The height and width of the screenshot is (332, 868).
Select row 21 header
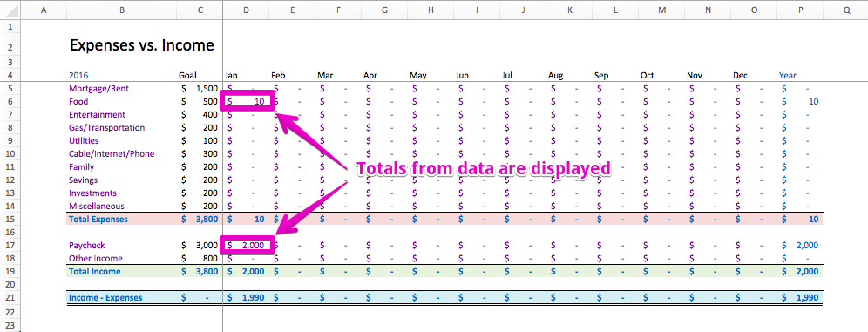[x=10, y=298]
